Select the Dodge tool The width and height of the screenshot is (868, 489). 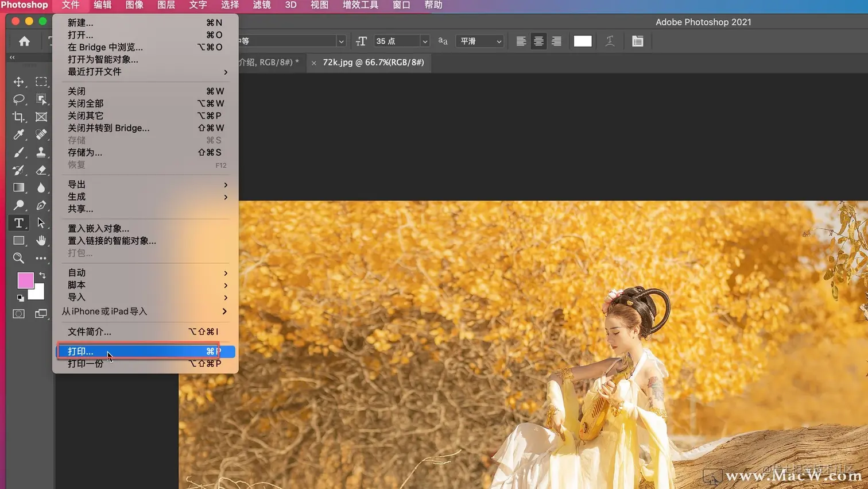18,205
